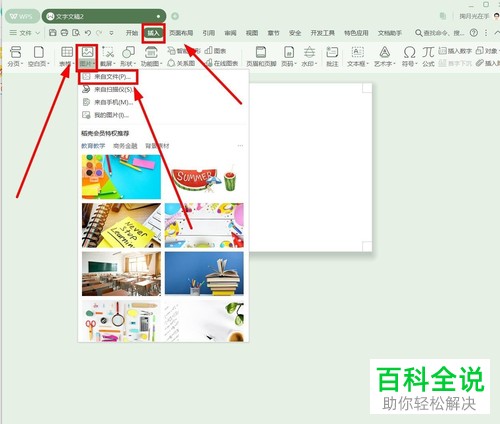Click the print preview icon
Screen dimensions: 500x424
76,33
